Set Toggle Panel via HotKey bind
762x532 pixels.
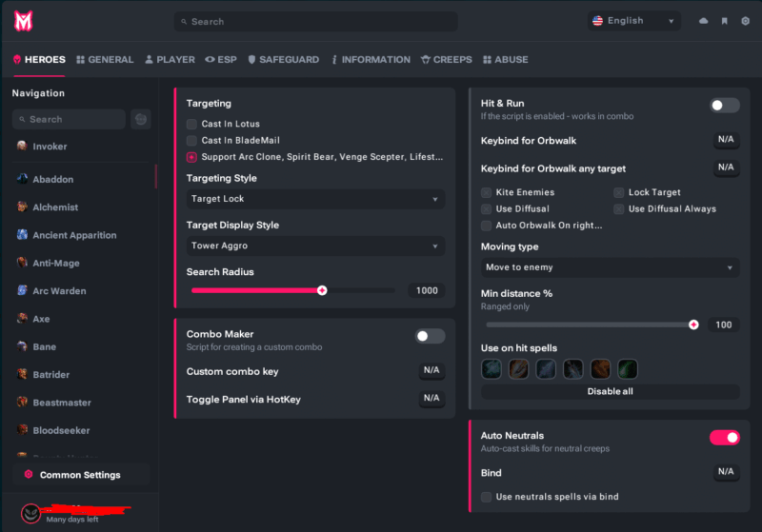coord(431,399)
